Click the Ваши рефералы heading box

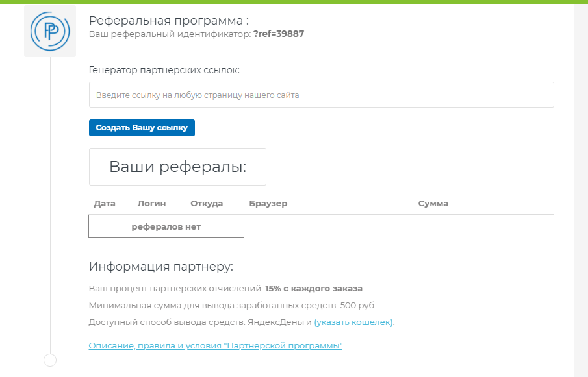(x=177, y=167)
